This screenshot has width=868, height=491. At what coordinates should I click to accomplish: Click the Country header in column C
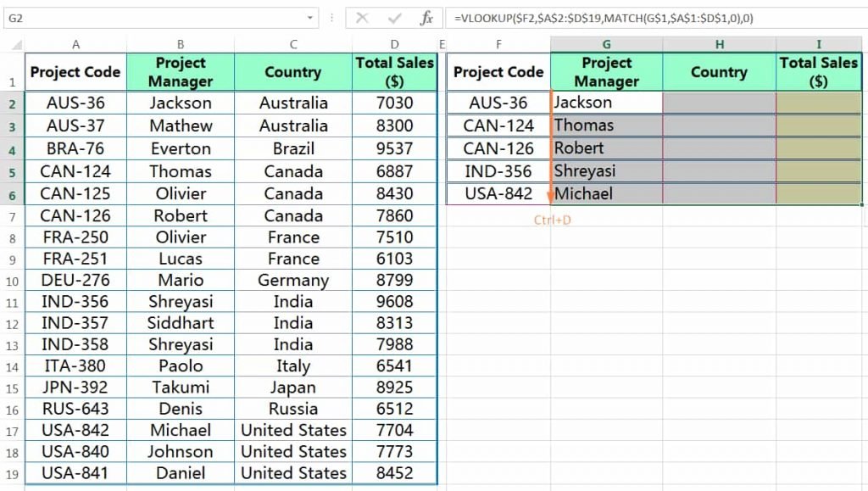click(292, 72)
